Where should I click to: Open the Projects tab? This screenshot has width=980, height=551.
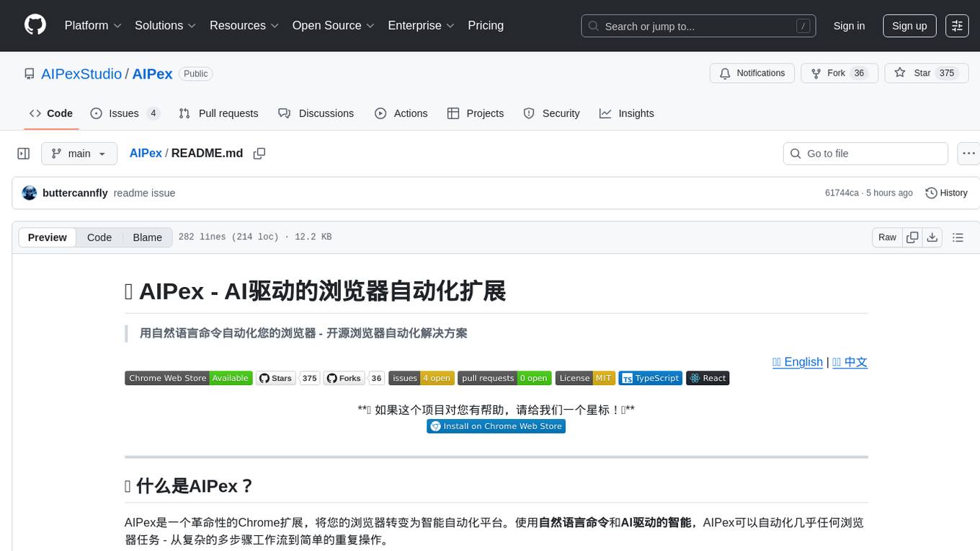[476, 113]
